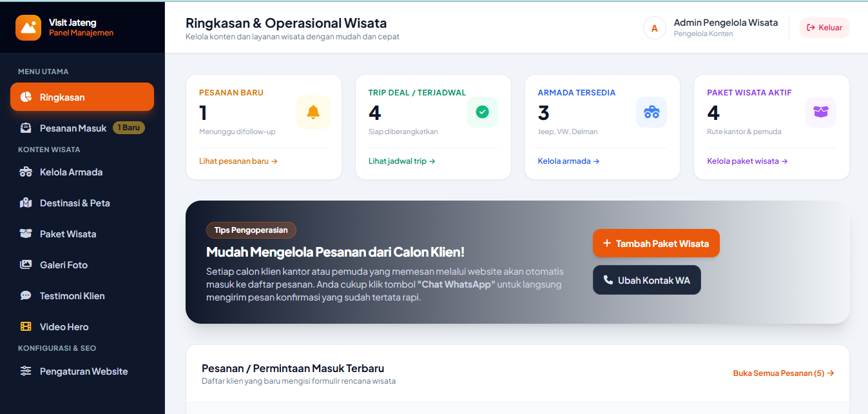Click the Pesanan / Permintaan Masuk Terbaru heading
This screenshot has height=414, width=868.
[293, 369]
